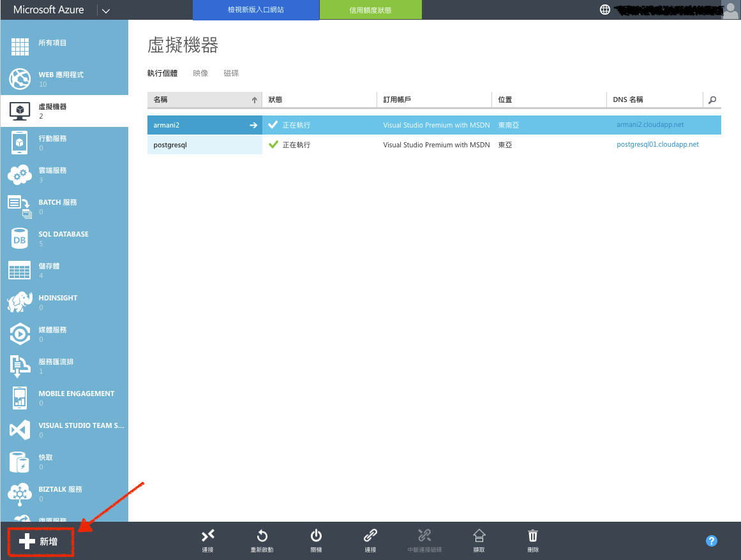Open 儲存體 (Storage) from the sidebar
The width and height of the screenshot is (741, 560).
(x=19, y=270)
